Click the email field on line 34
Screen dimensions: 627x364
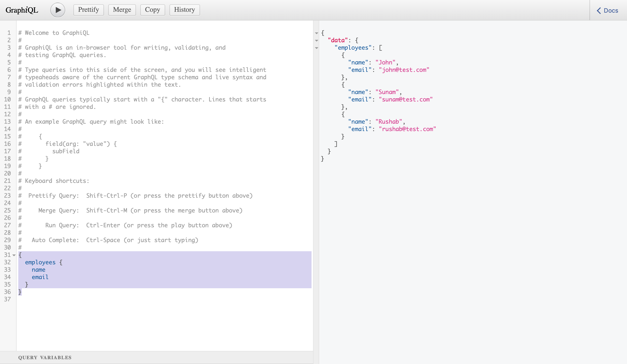40,277
